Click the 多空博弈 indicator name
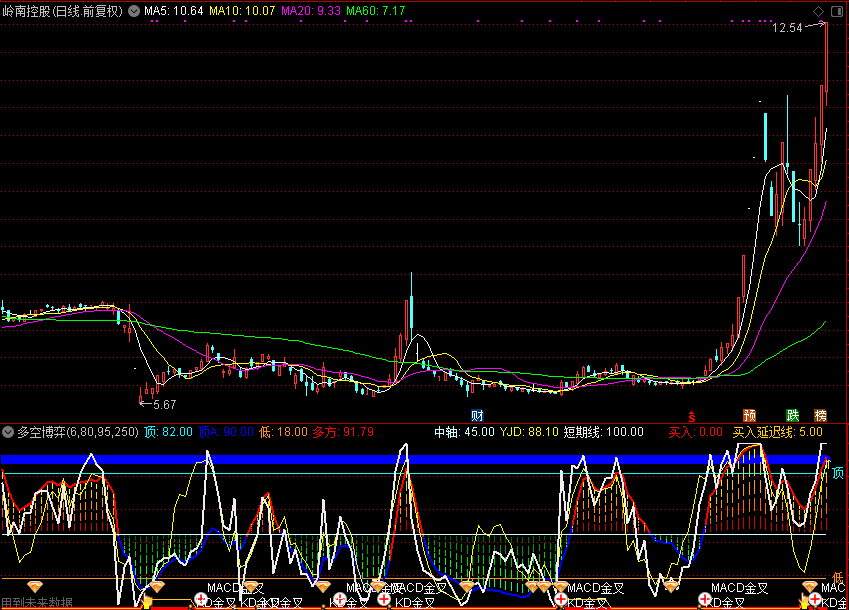This screenshot has width=849, height=610. click(40, 432)
